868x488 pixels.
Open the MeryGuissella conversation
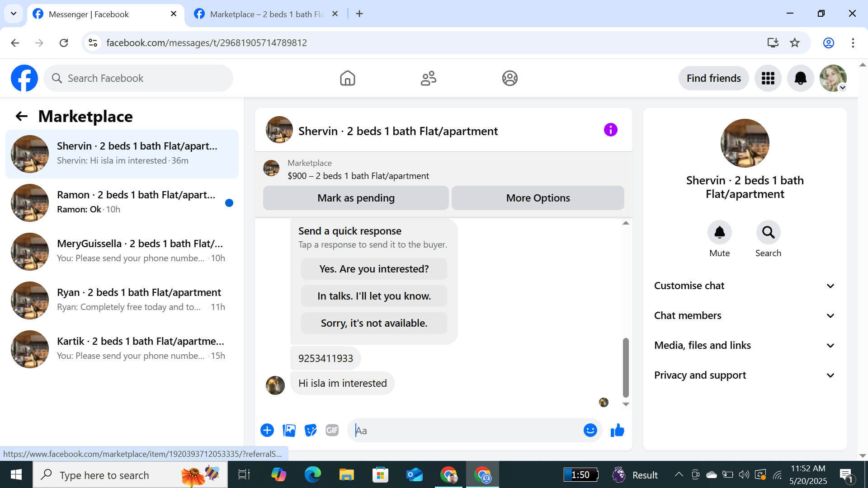[122, 251]
